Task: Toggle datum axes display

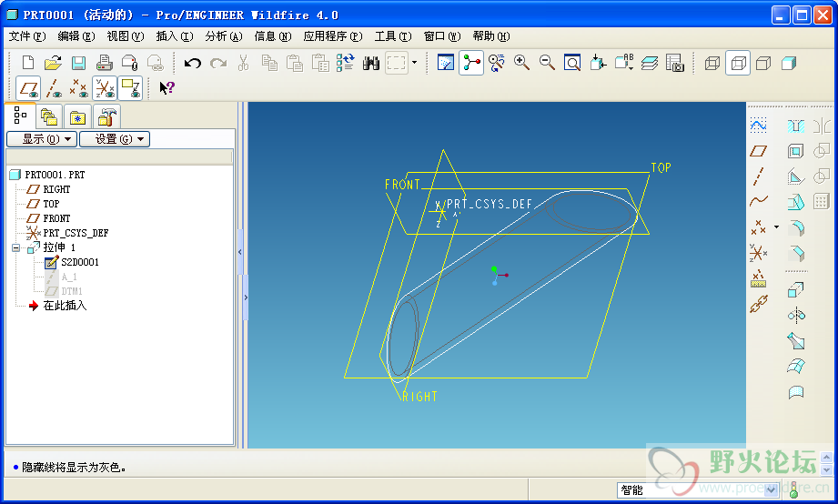Action: pos(54,88)
